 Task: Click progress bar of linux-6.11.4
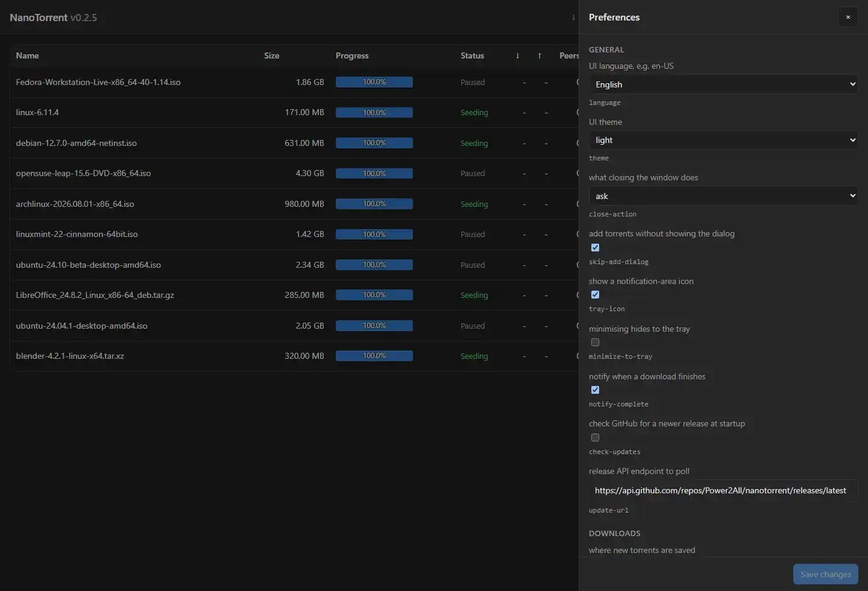coord(374,112)
